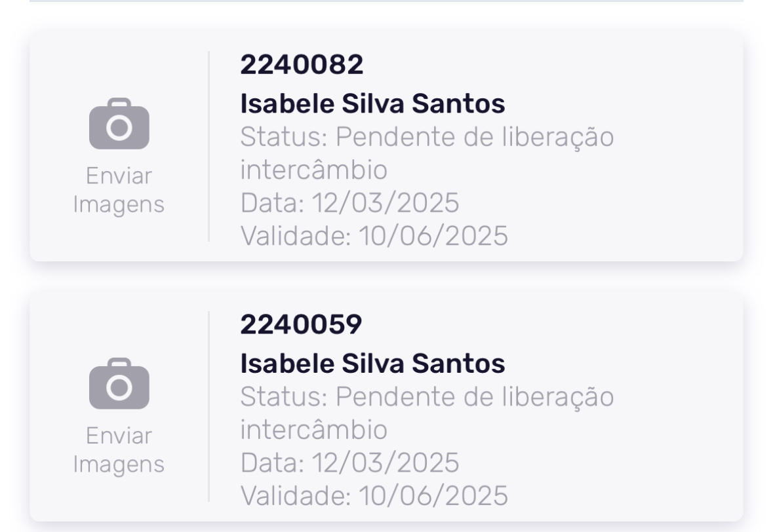
Task: Select the record number 2240082
Action: tap(302, 64)
